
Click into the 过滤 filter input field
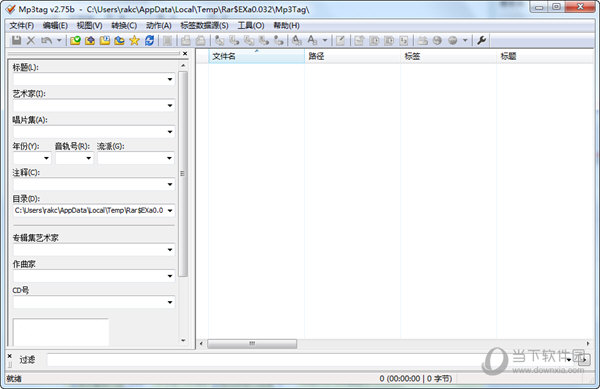tap(306, 360)
